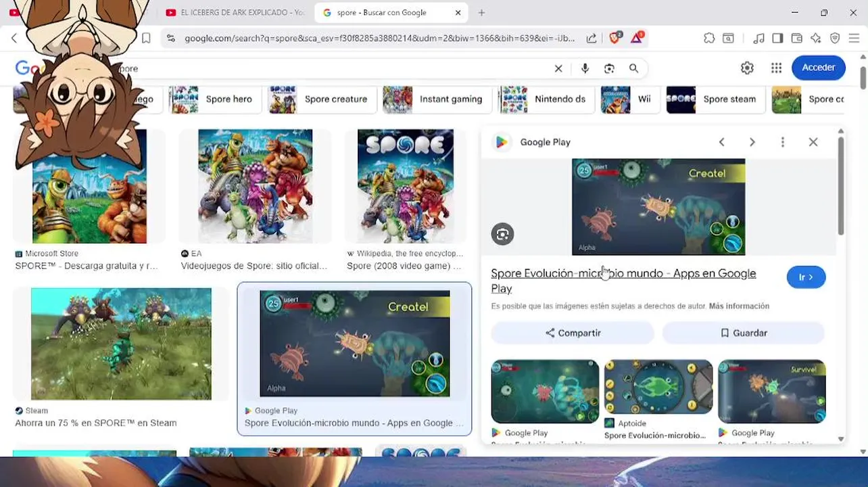Search by image with Google Lens icon

pyautogui.click(x=609, y=68)
